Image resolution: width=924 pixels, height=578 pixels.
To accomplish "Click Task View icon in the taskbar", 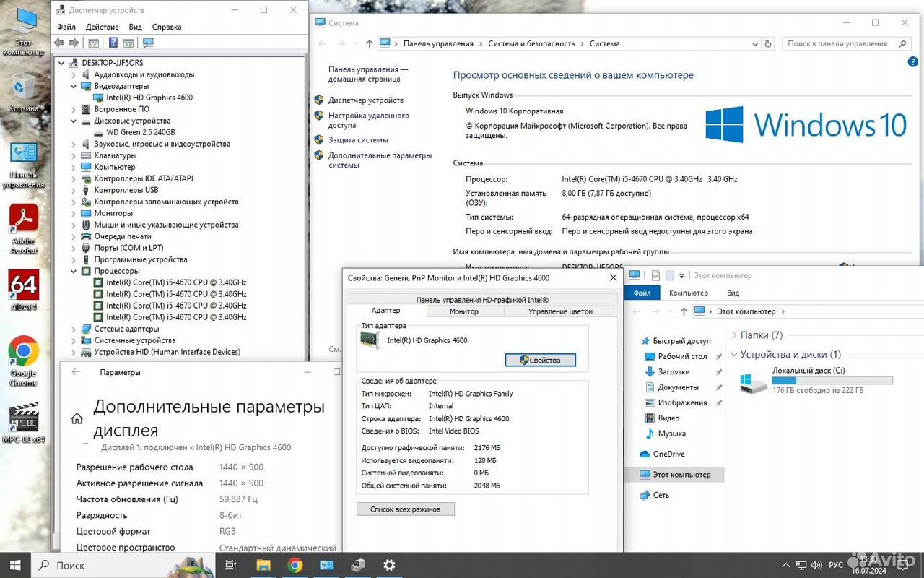I will tap(231, 565).
